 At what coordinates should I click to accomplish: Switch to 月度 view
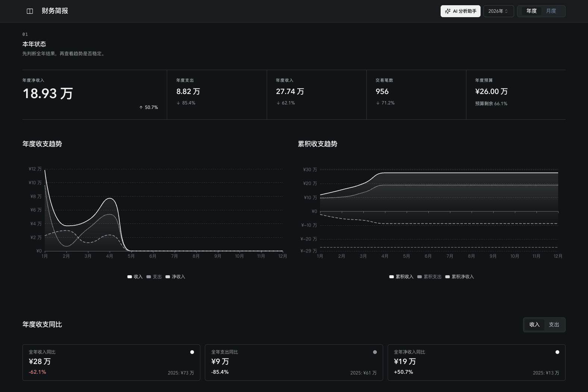551,11
